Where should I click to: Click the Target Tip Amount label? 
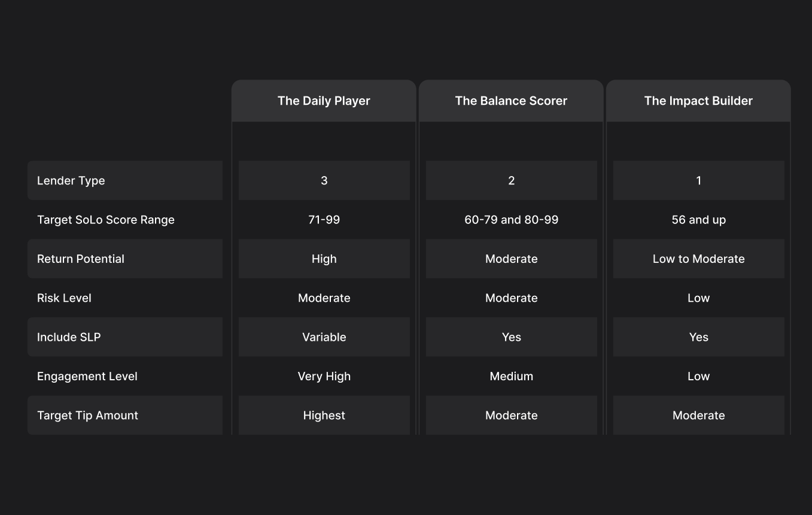tap(87, 416)
